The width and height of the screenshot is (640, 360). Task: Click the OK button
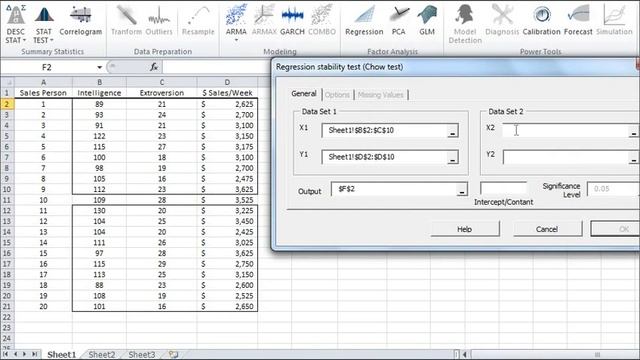[x=615, y=229]
